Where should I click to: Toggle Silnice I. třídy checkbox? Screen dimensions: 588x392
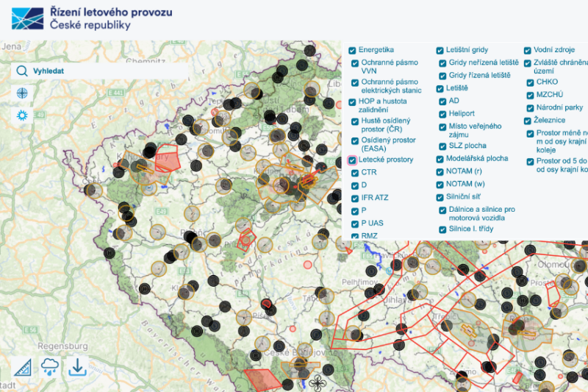pos(442,229)
